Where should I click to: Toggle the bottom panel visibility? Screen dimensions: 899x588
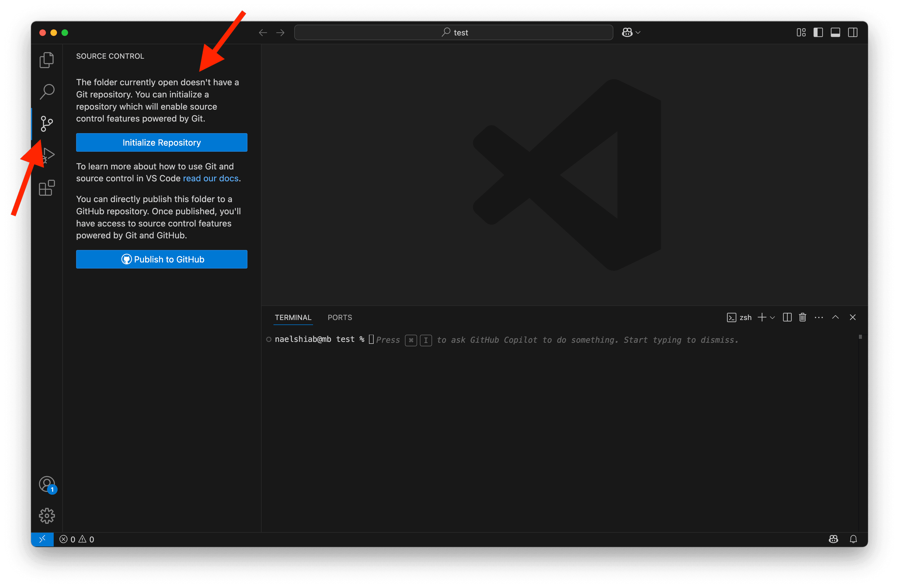pos(836,32)
